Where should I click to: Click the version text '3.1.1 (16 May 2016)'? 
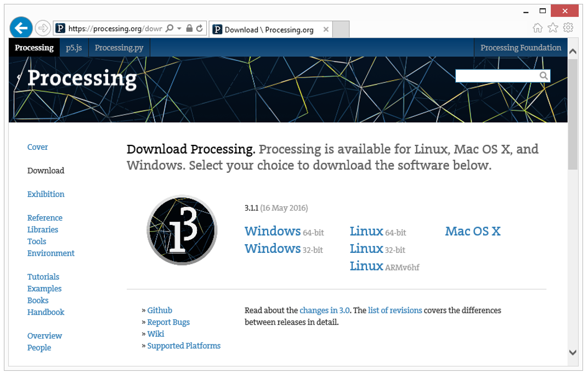[x=276, y=208]
